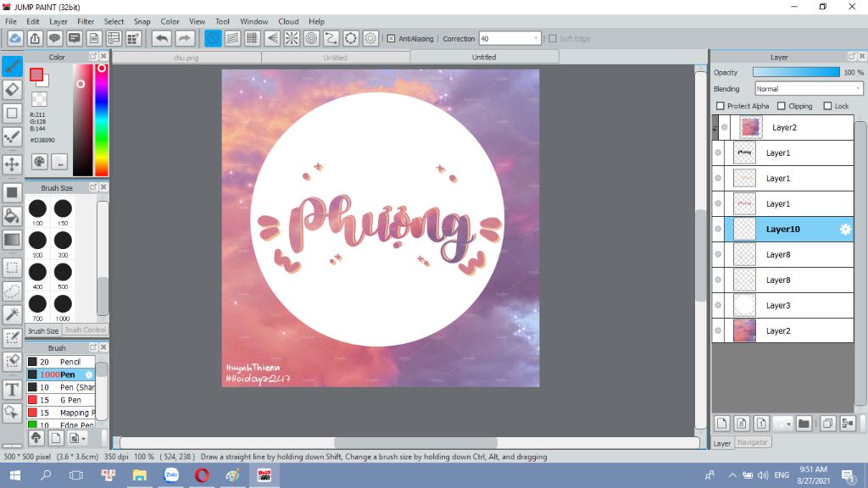Open Layer10 settings gear
This screenshot has height=488, width=868.
coord(845,229)
